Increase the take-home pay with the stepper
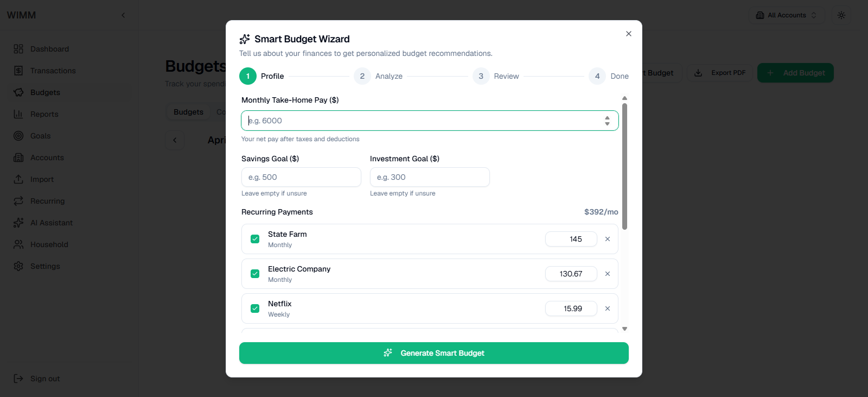868x397 pixels. tap(607, 117)
